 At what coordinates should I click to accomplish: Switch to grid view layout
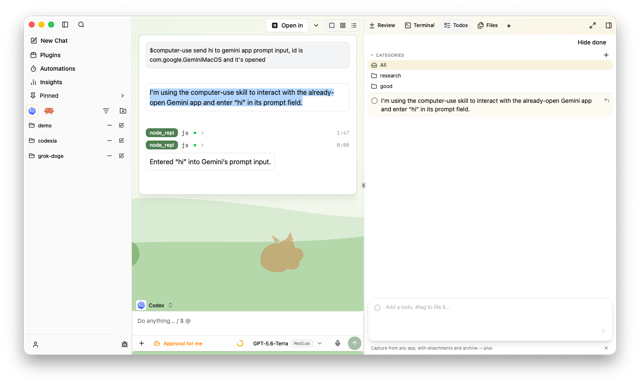coord(343,25)
